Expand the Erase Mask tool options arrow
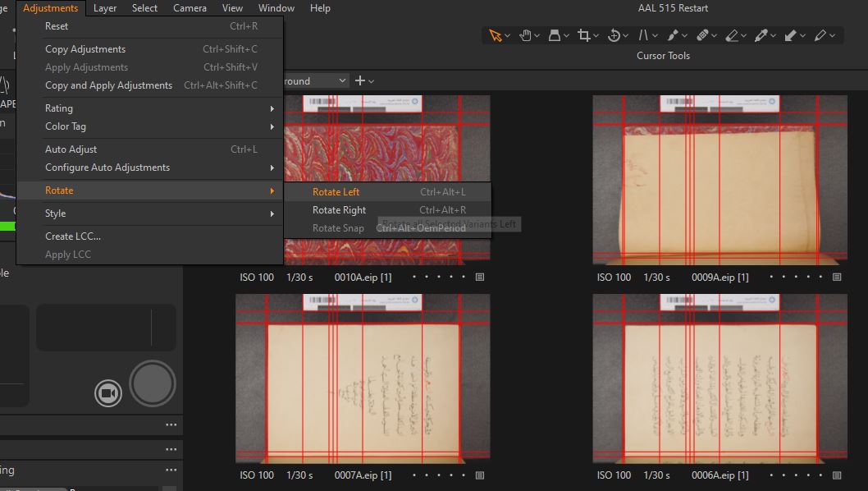 [x=743, y=36]
